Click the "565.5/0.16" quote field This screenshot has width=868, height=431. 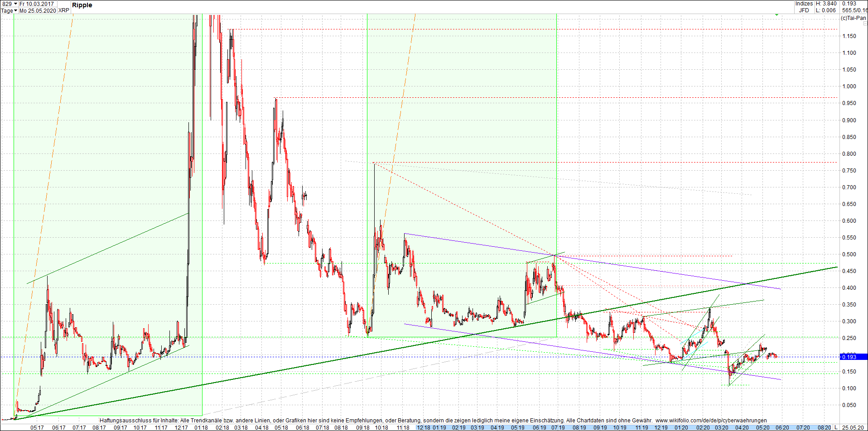tap(854, 10)
